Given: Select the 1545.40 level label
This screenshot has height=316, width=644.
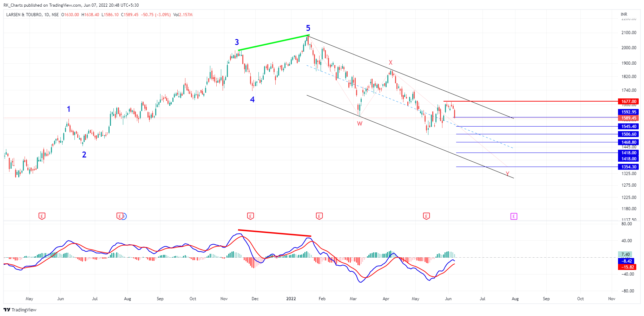Looking at the screenshot, I should coord(628,127).
